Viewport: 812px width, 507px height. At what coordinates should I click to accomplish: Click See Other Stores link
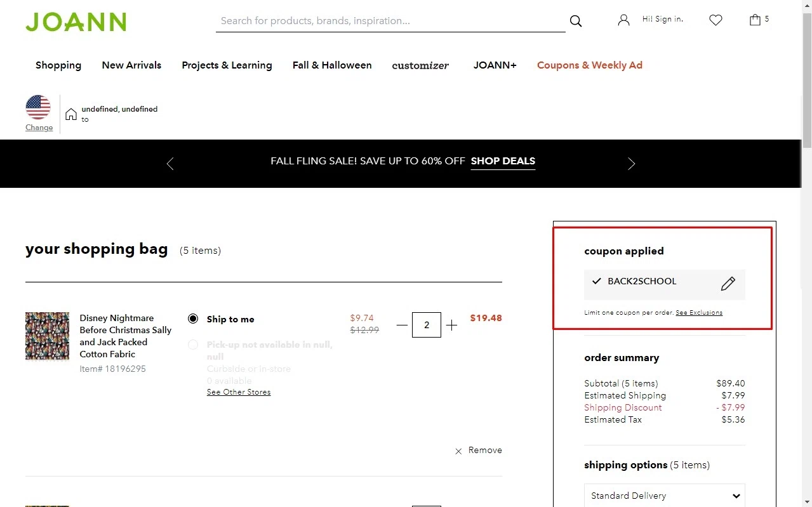(239, 392)
